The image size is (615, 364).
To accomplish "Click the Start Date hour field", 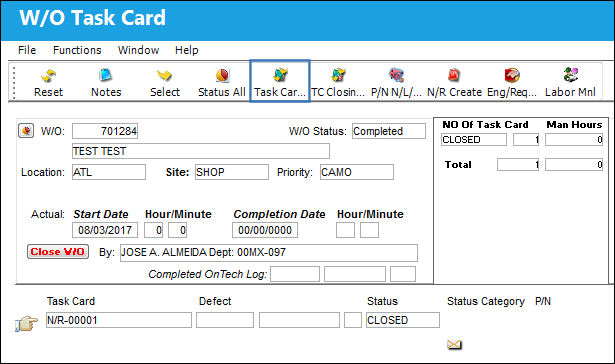I will pyautogui.click(x=153, y=230).
